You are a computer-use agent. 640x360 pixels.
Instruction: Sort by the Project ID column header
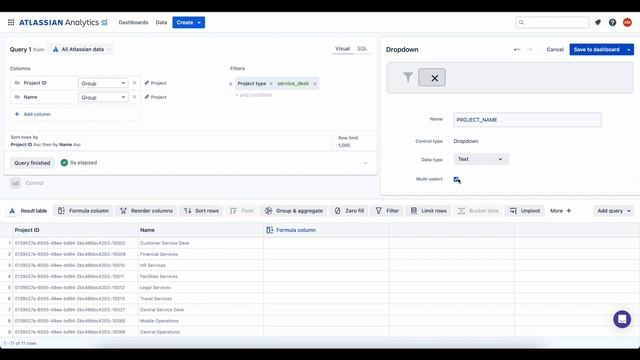pyautogui.click(x=27, y=230)
